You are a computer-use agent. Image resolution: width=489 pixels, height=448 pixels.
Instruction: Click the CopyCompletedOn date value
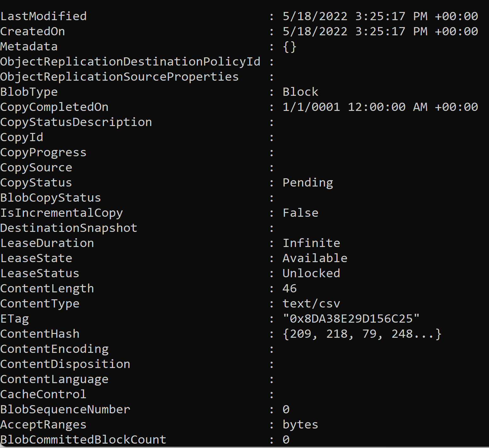click(x=380, y=107)
